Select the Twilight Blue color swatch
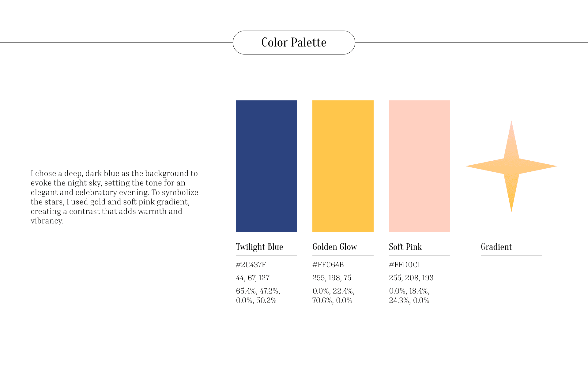 coord(266,166)
